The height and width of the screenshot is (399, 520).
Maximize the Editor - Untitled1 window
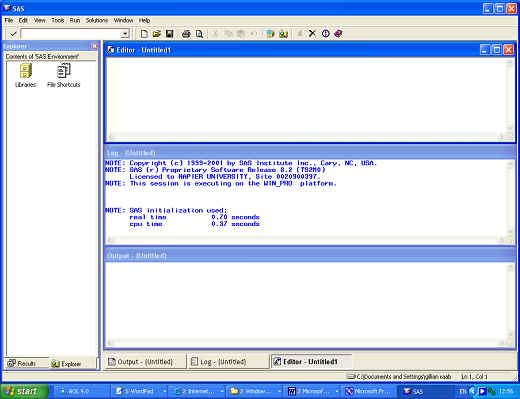click(x=497, y=50)
